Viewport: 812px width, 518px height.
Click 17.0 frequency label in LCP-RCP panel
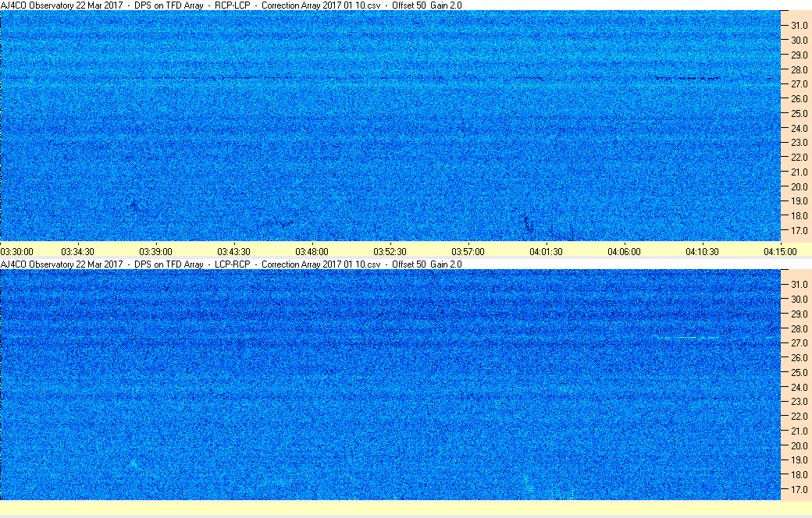[x=799, y=489]
